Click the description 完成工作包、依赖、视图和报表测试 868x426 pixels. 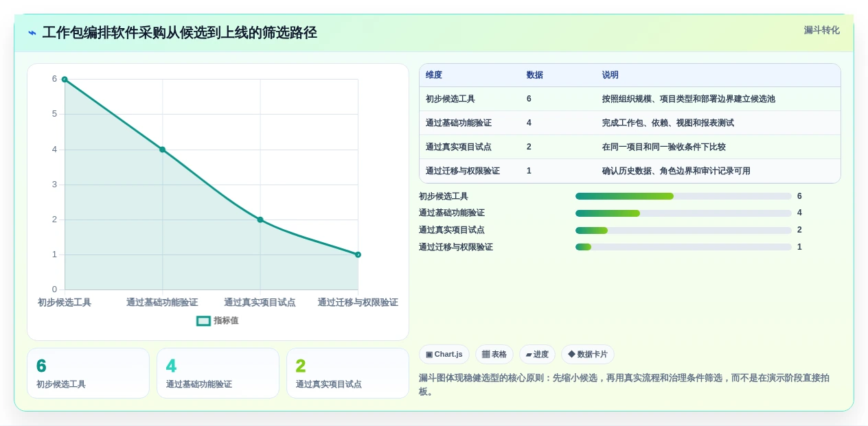click(x=668, y=123)
